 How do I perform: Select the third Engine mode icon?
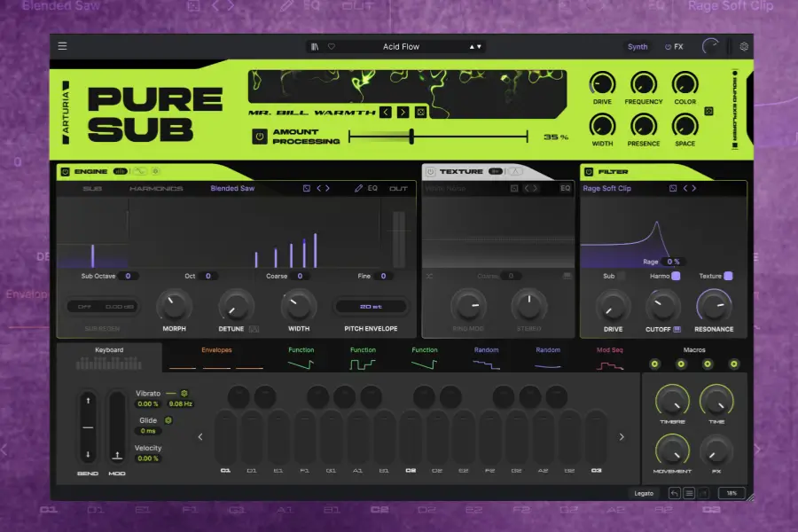click(156, 171)
